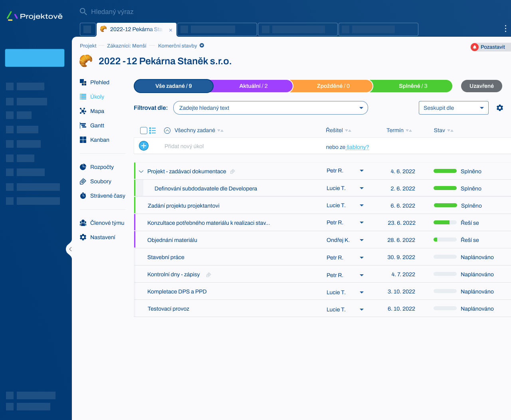Click the search magnifier icon
The height and width of the screenshot is (420, 511).
click(x=83, y=12)
